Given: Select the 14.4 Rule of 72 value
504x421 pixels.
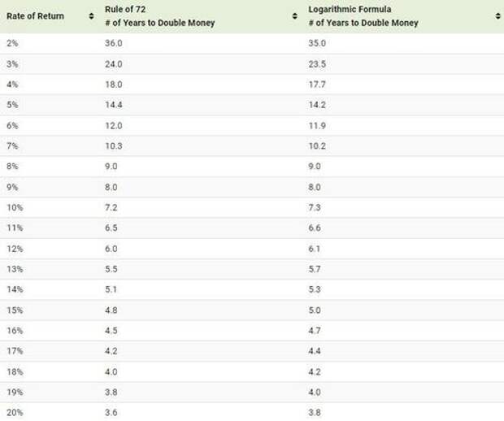Looking at the screenshot, I should click(114, 105).
